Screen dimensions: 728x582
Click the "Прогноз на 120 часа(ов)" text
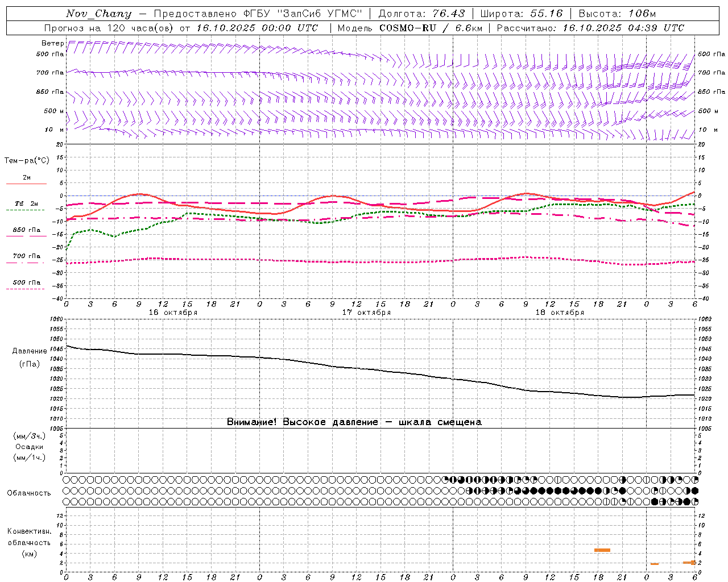click(110, 28)
